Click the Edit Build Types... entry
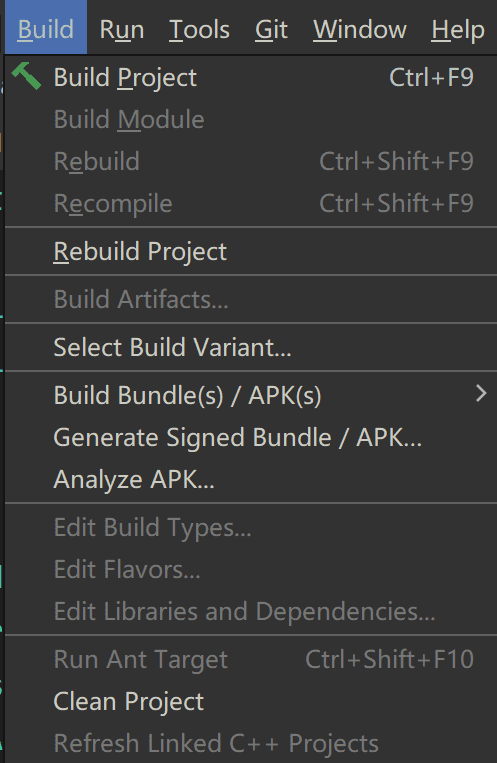The height and width of the screenshot is (763, 497). point(251,527)
